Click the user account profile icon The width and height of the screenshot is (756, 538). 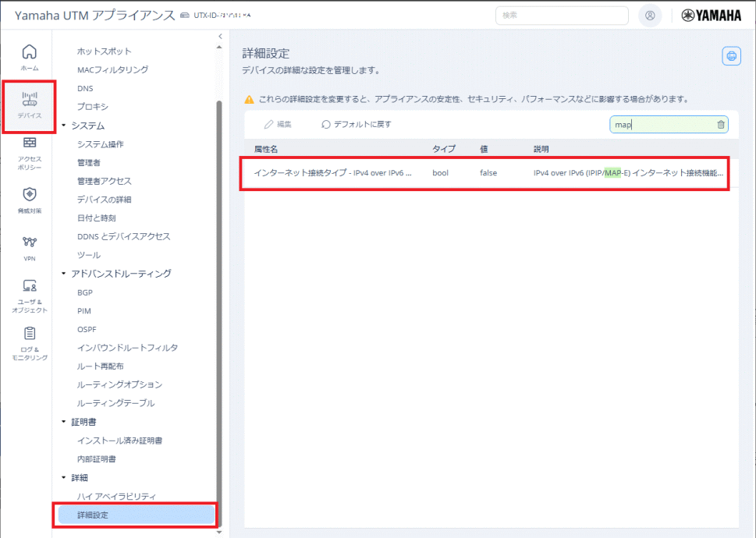tap(649, 16)
